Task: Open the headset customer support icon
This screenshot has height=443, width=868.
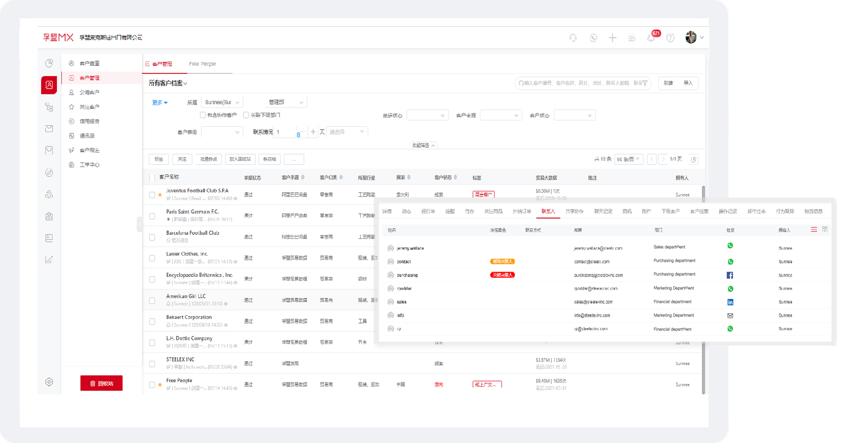Action: (x=573, y=38)
